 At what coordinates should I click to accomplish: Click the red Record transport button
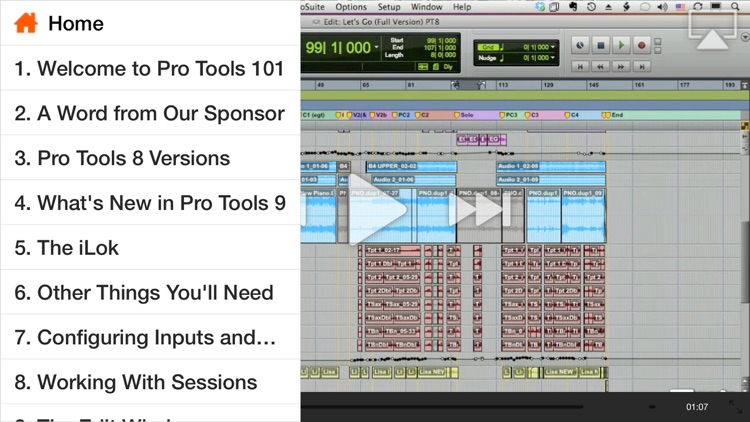642,45
